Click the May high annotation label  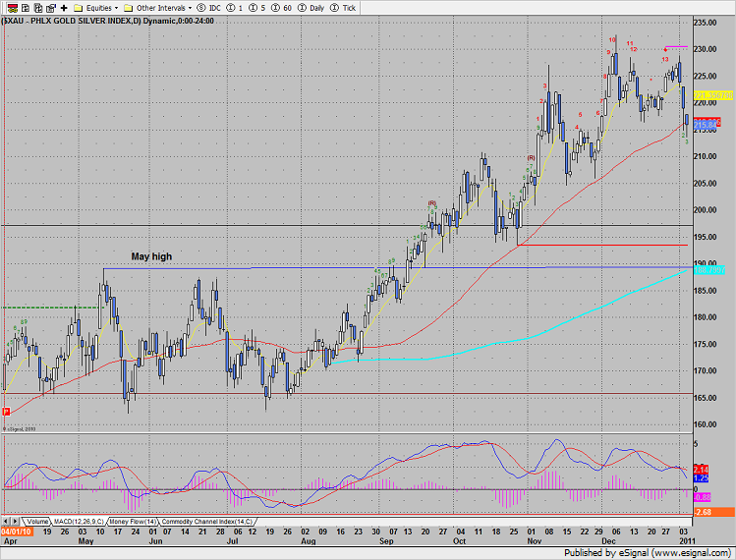[x=151, y=256]
